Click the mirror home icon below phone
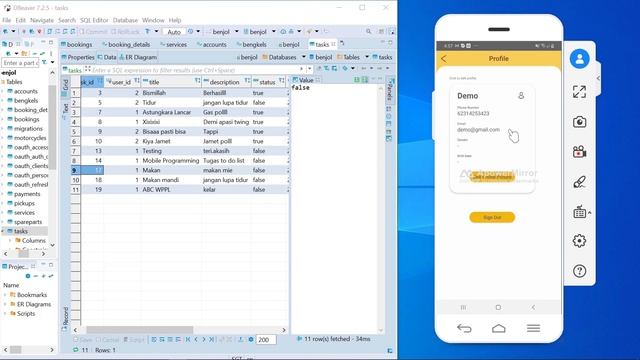 498,328
